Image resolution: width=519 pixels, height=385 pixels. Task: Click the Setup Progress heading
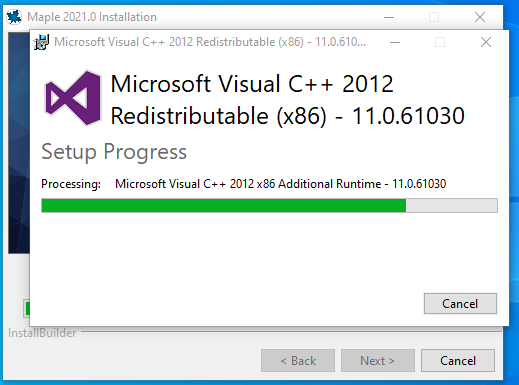point(114,152)
